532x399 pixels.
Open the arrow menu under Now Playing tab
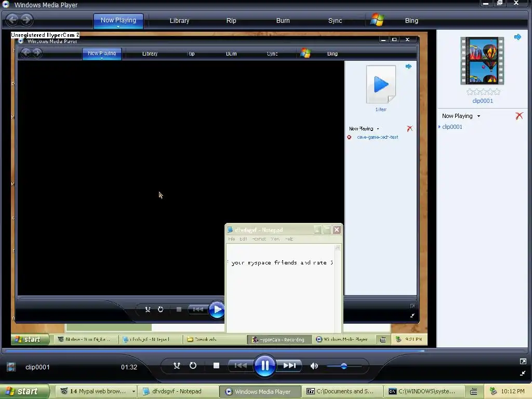pyautogui.click(x=118, y=26)
